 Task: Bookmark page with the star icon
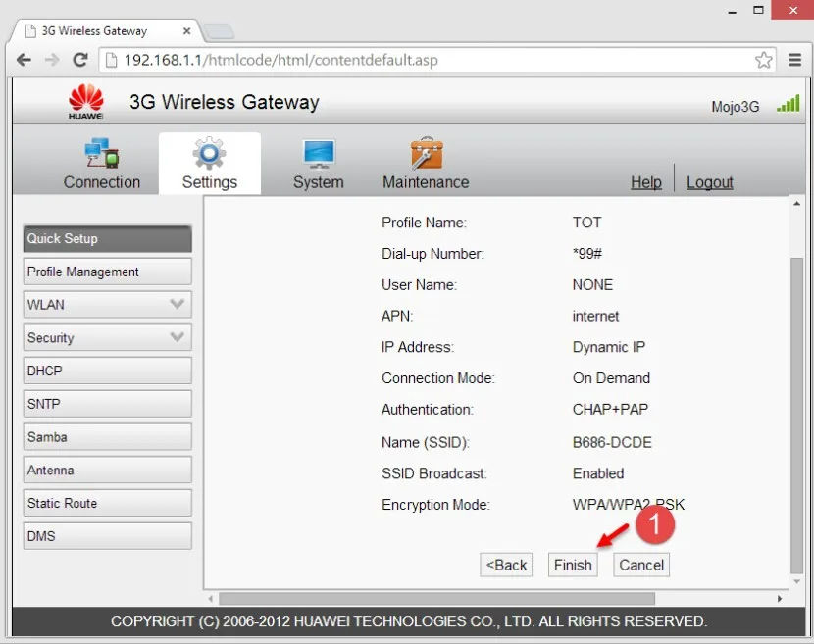(763, 60)
